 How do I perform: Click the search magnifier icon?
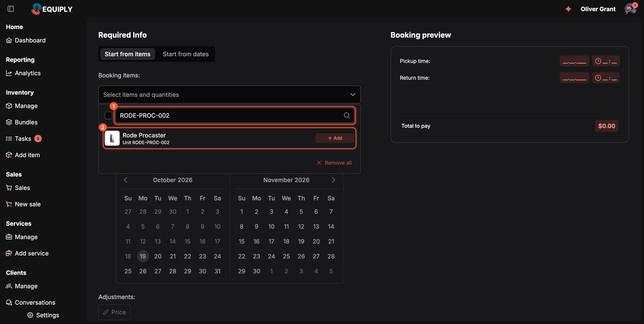(x=347, y=115)
